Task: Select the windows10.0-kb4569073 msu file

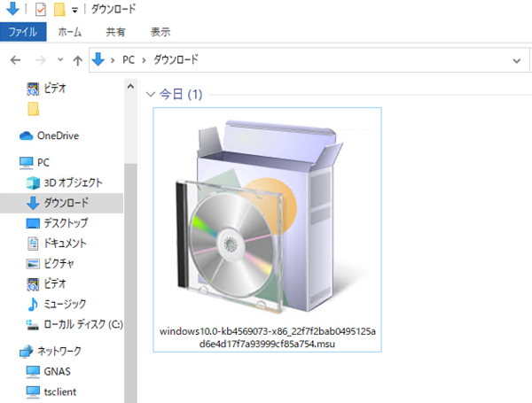Action: point(267,230)
